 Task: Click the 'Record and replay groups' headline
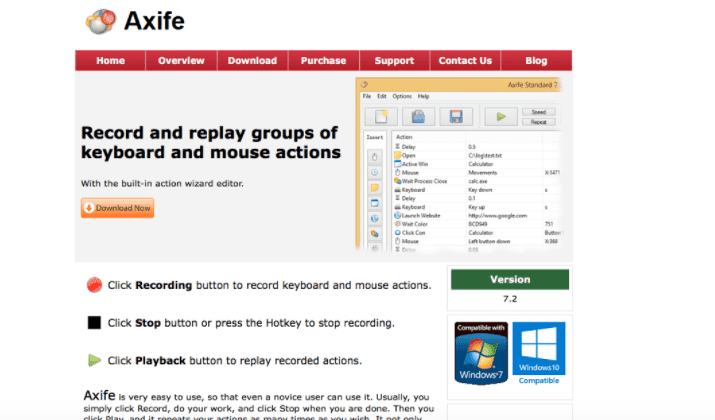pyautogui.click(x=211, y=142)
